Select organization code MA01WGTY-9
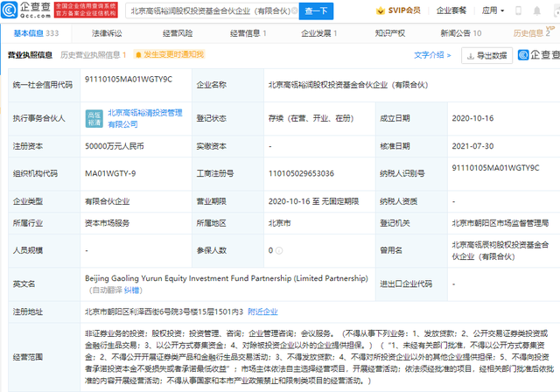This screenshot has width=560, height=392. (110, 173)
